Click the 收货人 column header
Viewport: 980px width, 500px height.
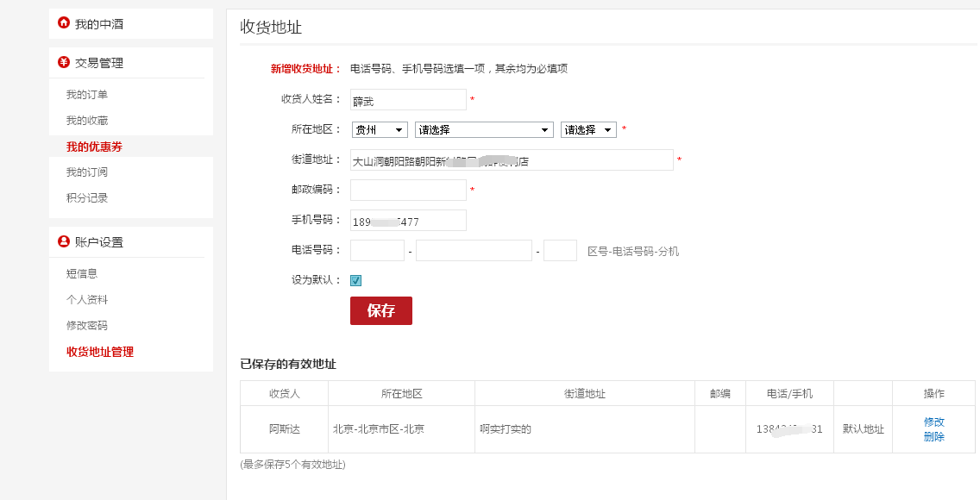[285, 394]
